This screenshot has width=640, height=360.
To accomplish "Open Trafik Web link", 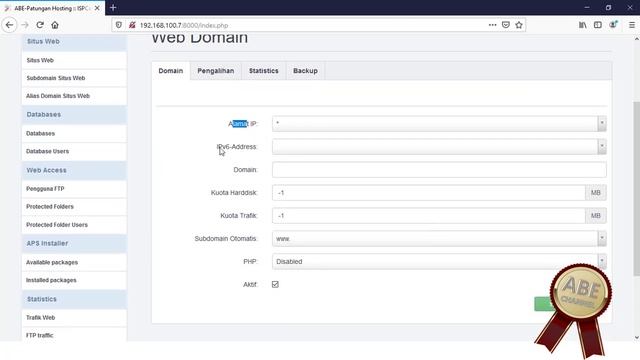I will (74, 318).
